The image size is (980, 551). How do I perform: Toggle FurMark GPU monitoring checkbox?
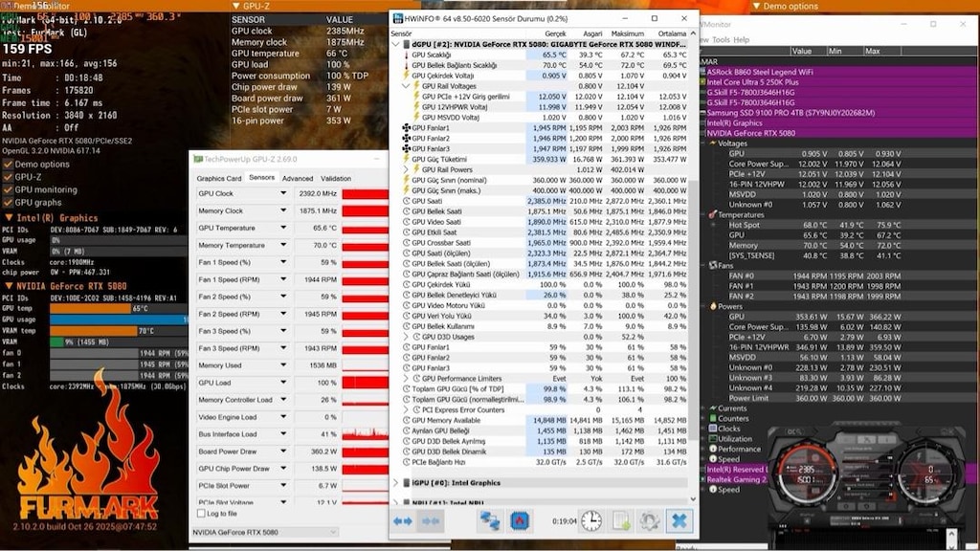point(8,190)
